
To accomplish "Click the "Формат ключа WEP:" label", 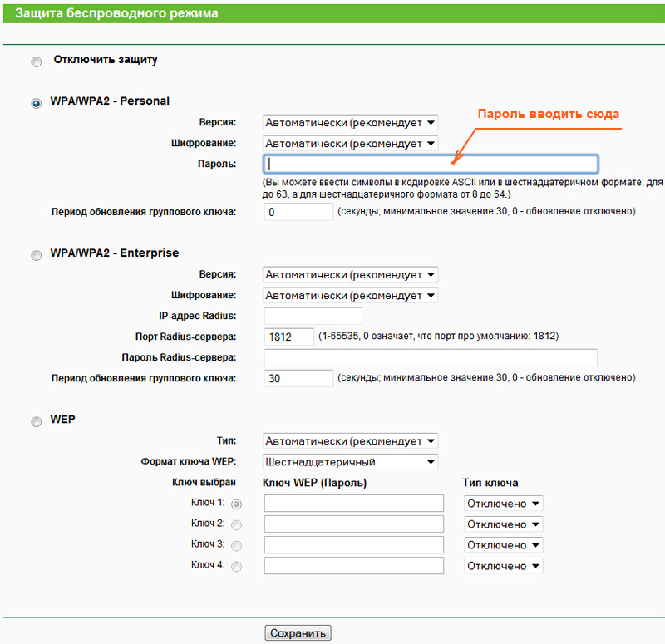I will tap(189, 461).
